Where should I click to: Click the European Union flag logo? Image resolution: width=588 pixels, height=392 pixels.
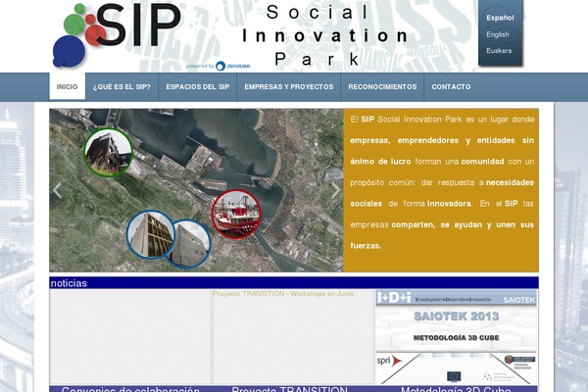click(x=454, y=376)
